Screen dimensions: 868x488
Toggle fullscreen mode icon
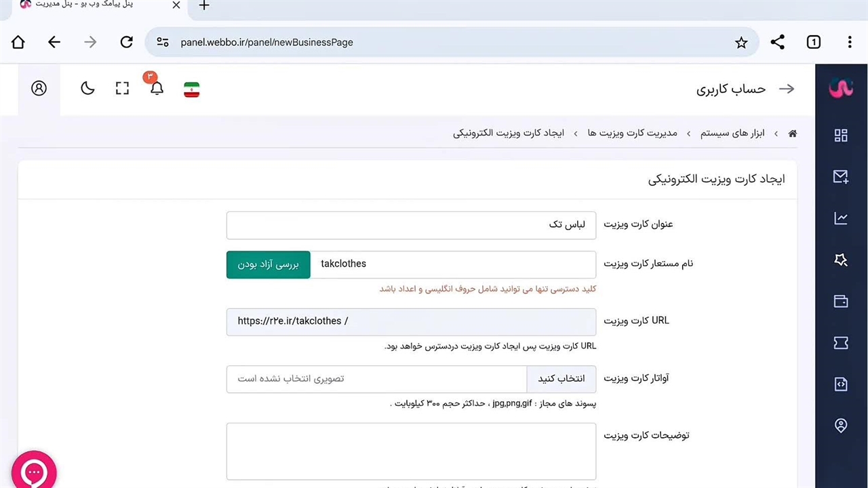click(122, 88)
